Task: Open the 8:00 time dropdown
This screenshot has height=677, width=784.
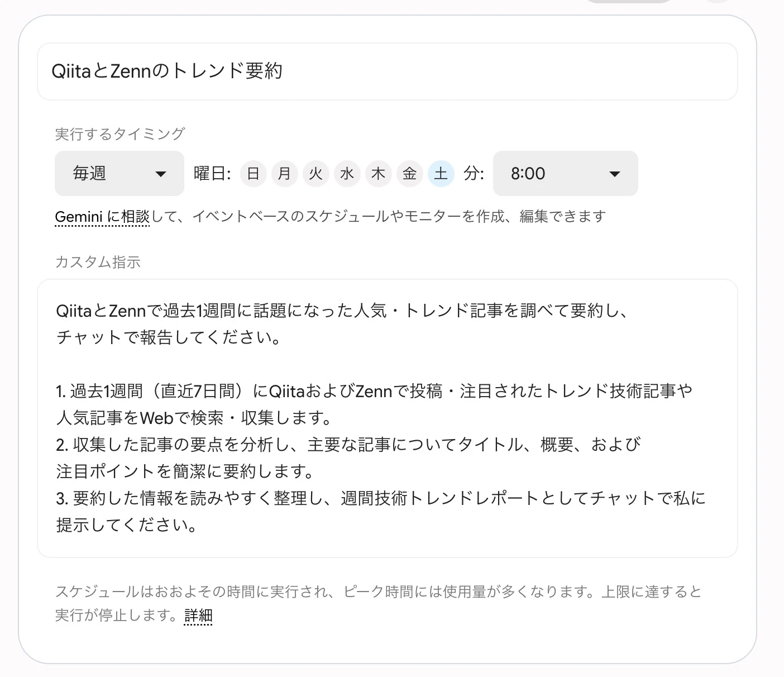Action: (565, 173)
